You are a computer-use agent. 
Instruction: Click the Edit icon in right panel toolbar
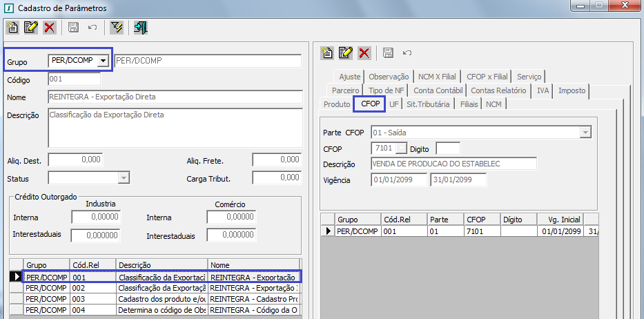pos(346,52)
